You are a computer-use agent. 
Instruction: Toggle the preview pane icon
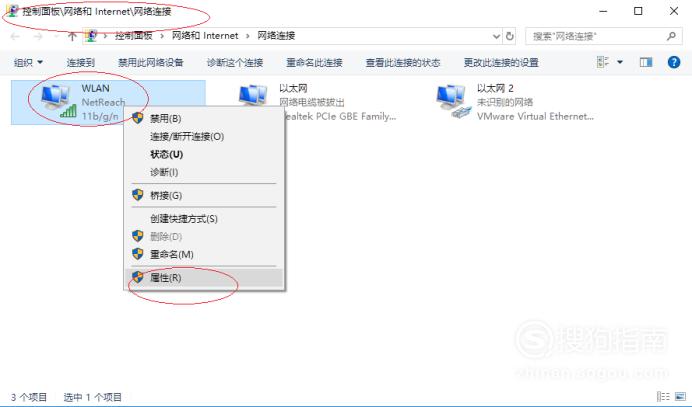pyautogui.click(x=646, y=62)
